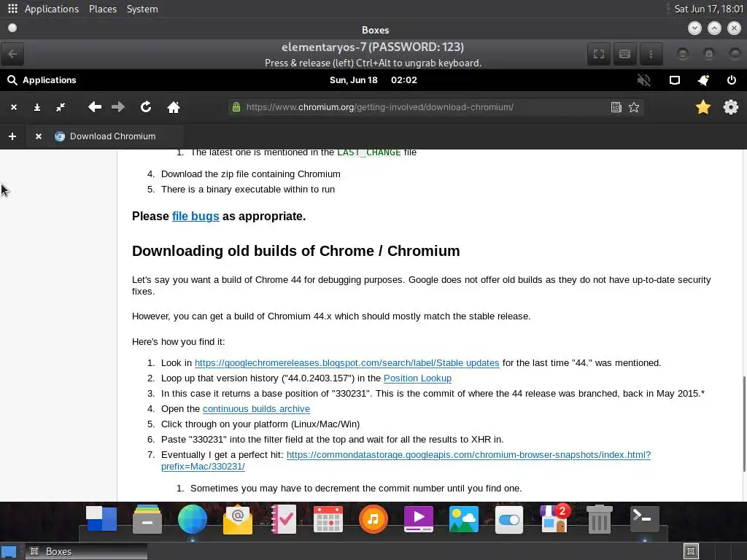This screenshot has width=747, height=560.
Task: Open host Places menu
Action: click(x=102, y=9)
